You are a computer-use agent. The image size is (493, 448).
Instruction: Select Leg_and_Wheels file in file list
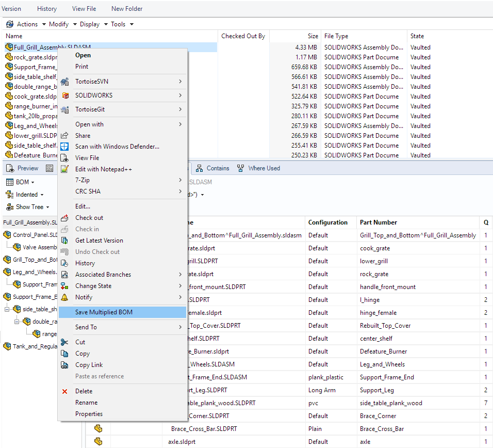[31, 126]
